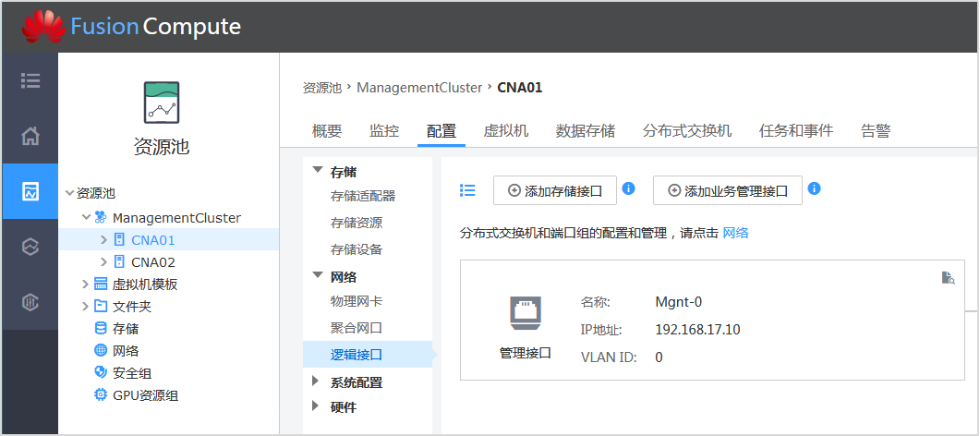Image resolution: width=980 pixels, height=436 pixels.
Task: Click the 添加存储接口 button
Action: (555, 190)
